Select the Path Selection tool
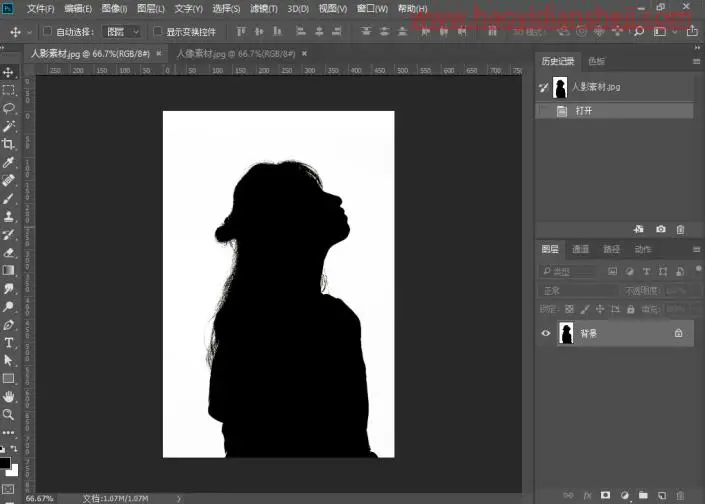705x504 pixels. 8,360
